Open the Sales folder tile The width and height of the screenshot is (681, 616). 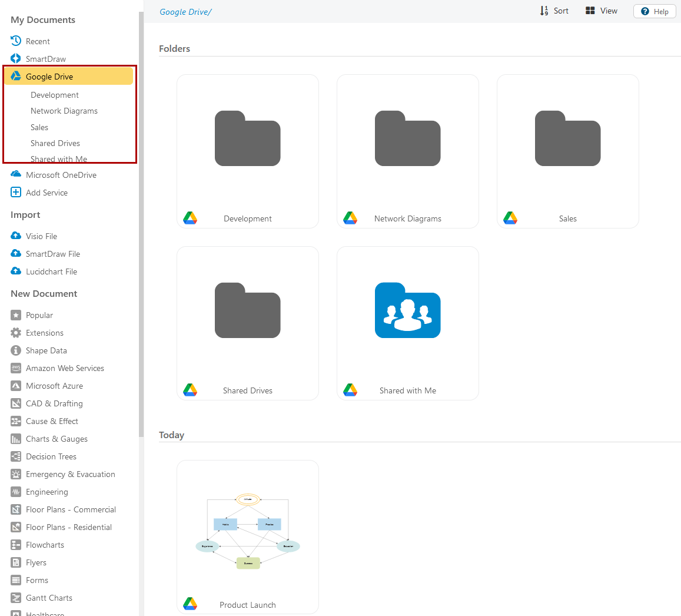[x=568, y=151]
